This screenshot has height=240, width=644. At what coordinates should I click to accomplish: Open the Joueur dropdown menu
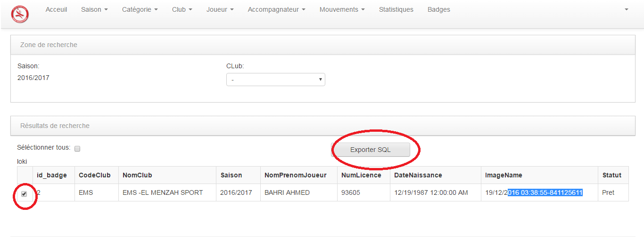pyautogui.click(x=220, y=9)
